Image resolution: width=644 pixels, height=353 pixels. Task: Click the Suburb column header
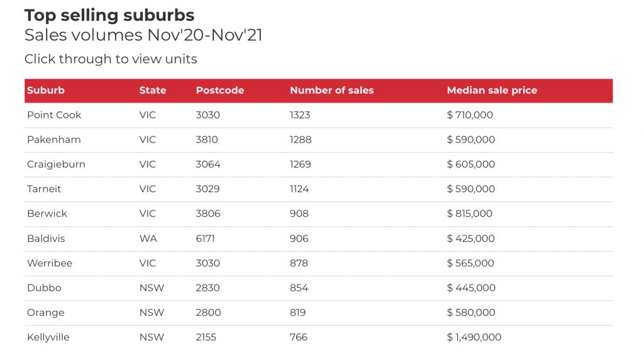click(x=45, y=90)
